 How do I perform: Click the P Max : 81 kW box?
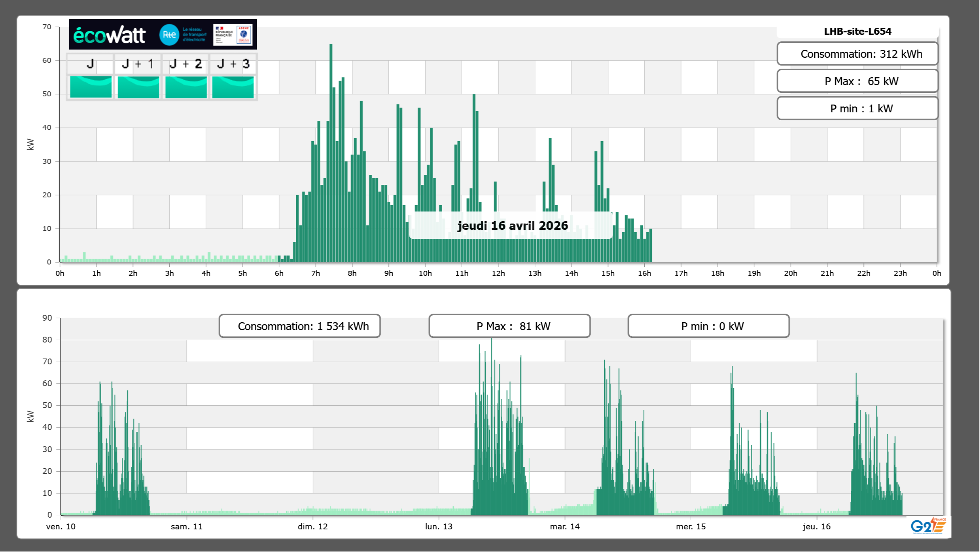point(509,326)
